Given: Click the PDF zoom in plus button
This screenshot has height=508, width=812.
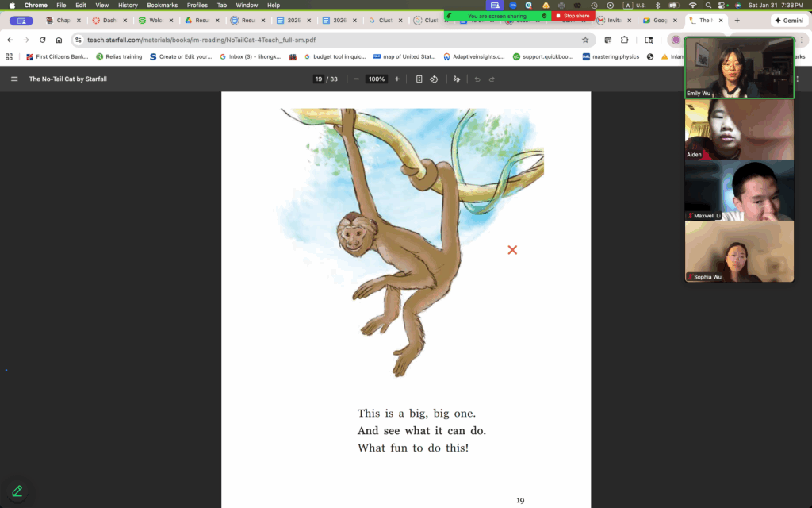Looking at the screenshot, I should point(397,79).
